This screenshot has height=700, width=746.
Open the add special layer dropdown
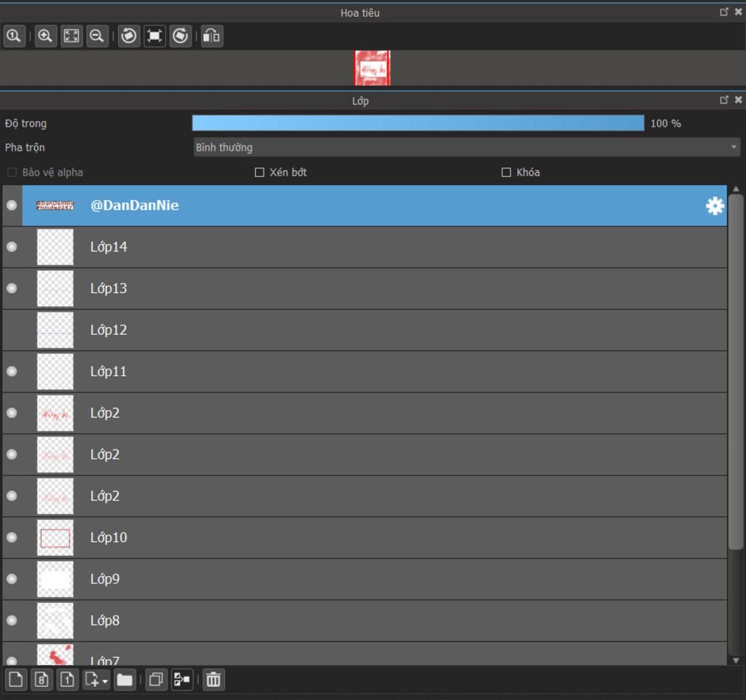click(96, 680)
